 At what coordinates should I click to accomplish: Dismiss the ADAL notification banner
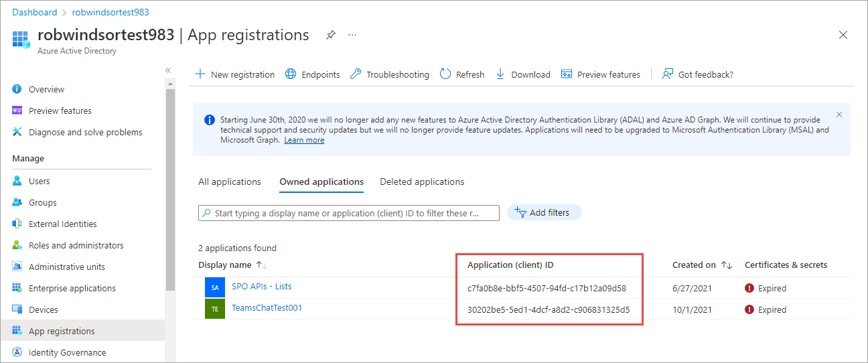839,115
